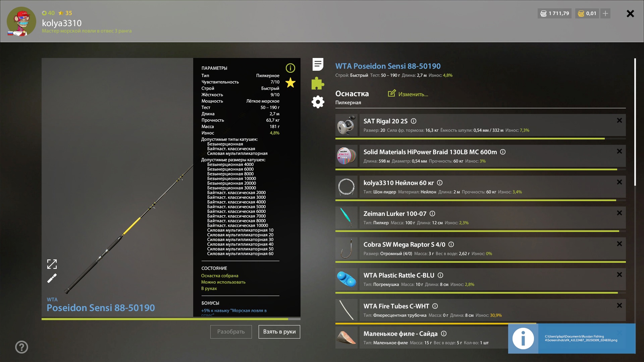Click the player star rating 35
Screen dimensions: 644x362
click(x=65, y=13)
